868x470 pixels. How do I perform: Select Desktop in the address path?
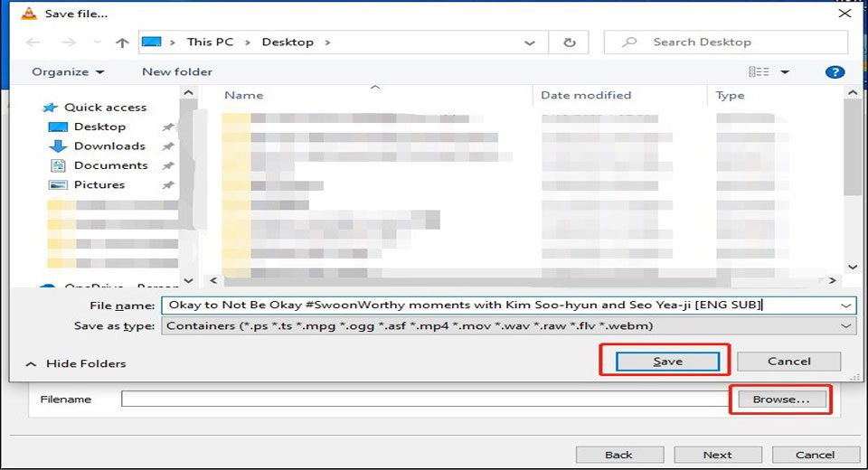tap(288, 42)
